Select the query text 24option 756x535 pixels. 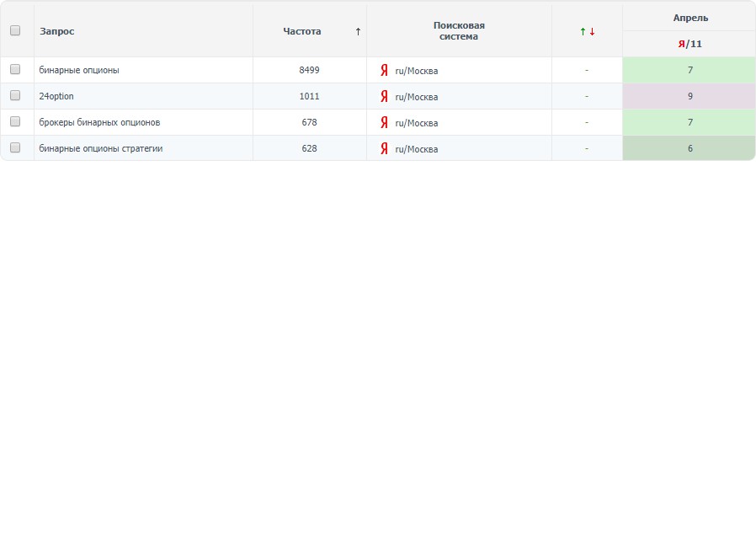point(56,96)
